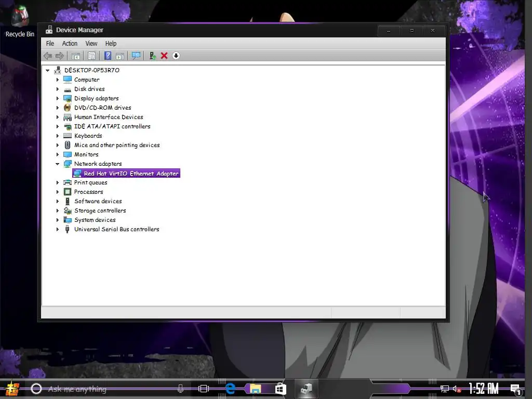Open the Windows Store taskbar icon

click(x=281, y=389)
